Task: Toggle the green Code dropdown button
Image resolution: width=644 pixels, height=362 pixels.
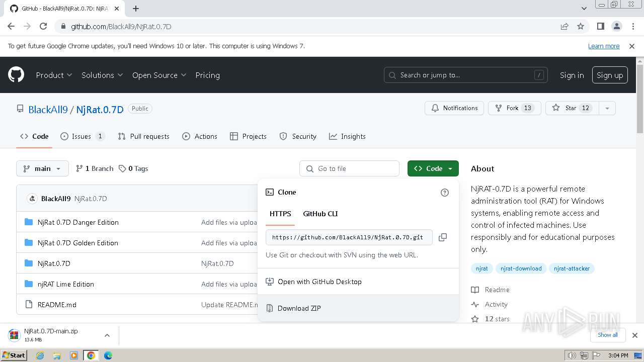Action: tap(433, 168)
